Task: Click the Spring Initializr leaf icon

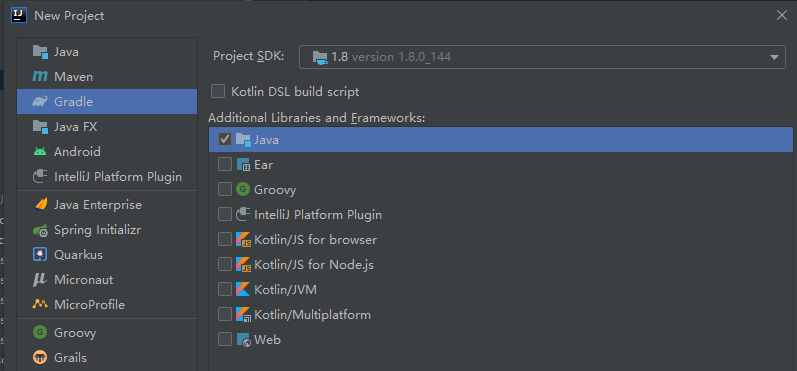Action: point(40,230)
